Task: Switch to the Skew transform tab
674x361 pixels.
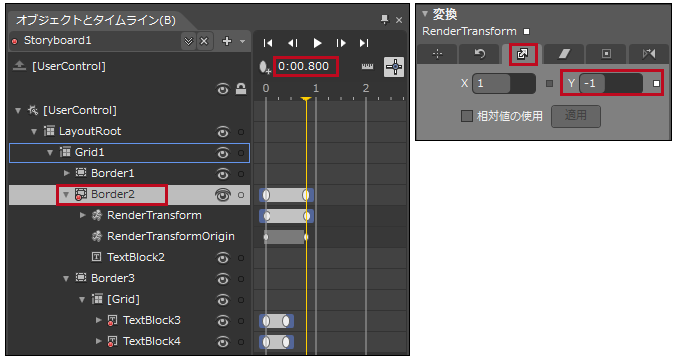Action: [564, 54]
